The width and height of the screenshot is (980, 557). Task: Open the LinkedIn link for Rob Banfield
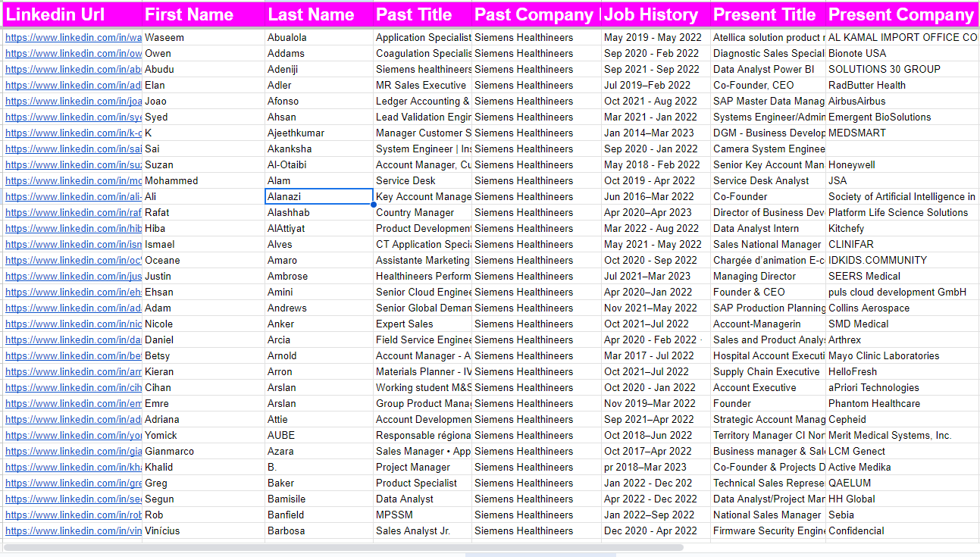[x=74, y=515]
